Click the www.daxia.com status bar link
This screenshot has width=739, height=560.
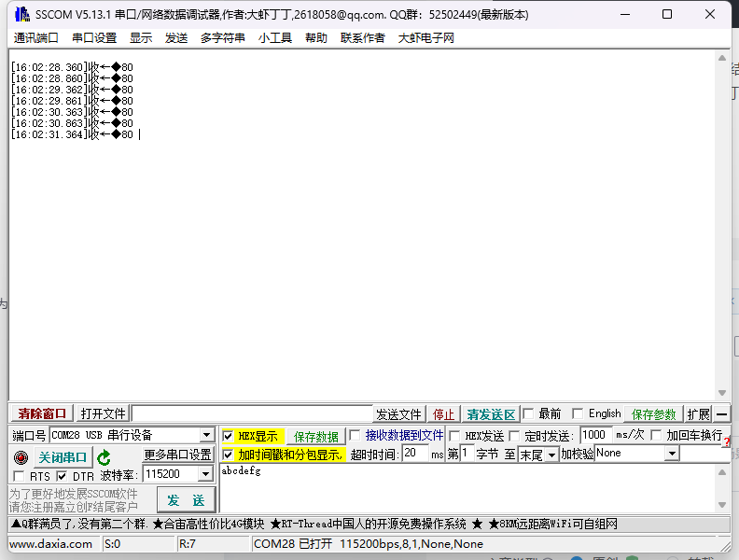point(51,544)
